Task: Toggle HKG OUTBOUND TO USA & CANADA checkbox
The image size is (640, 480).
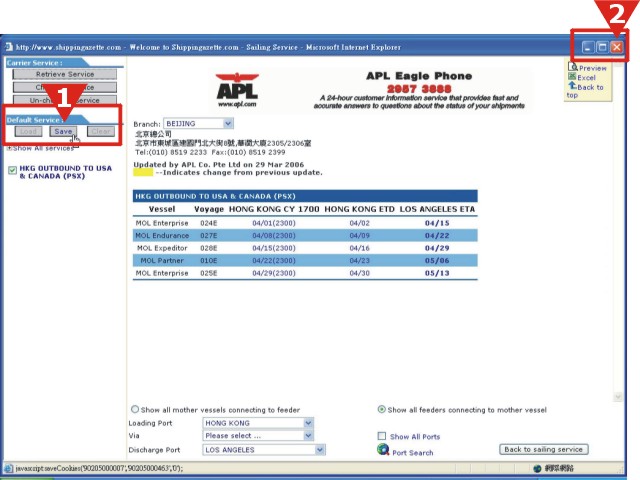Action: [x=13, y=170]
